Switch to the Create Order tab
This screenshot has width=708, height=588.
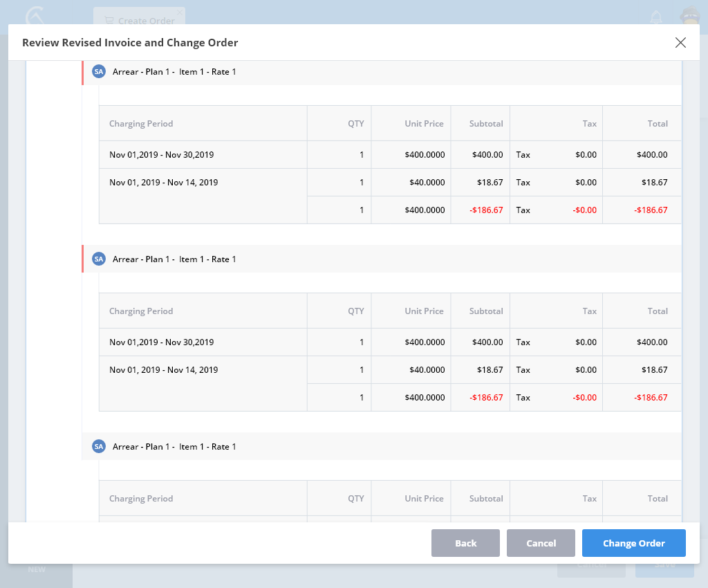(x=138, y=21)
